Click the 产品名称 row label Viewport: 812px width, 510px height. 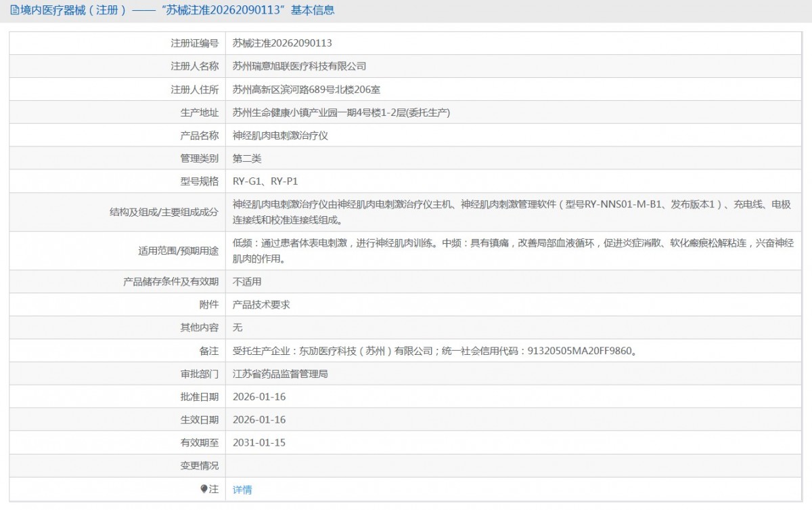coord(200,135)
